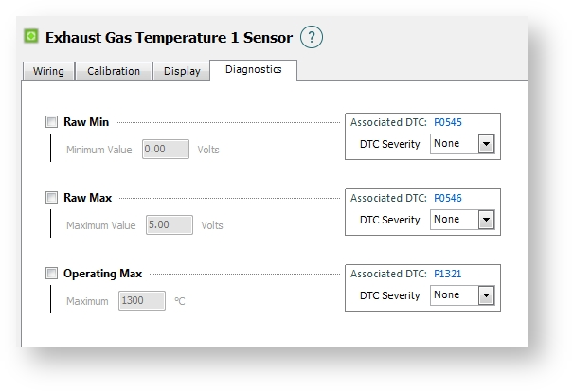Click the Raw Min label
573x392 pixels.
pyautogui.click(x=85, y=122)
